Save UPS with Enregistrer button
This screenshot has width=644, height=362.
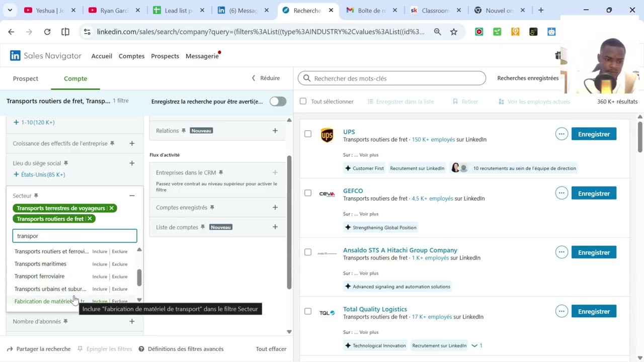pos(594,134)
